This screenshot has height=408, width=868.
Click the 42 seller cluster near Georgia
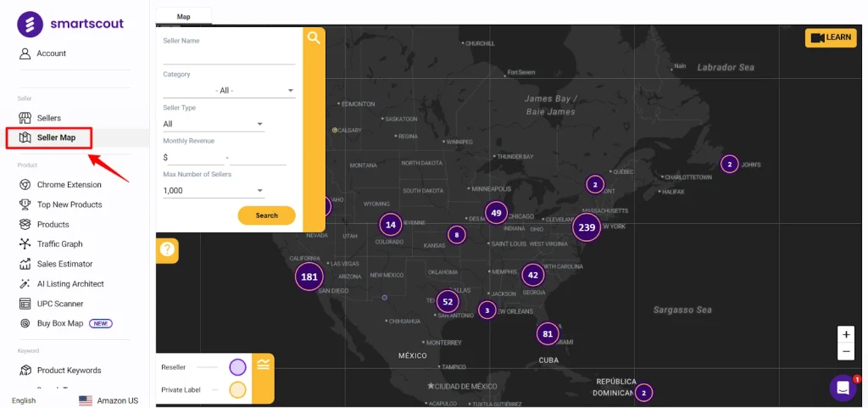pos(532,275)
